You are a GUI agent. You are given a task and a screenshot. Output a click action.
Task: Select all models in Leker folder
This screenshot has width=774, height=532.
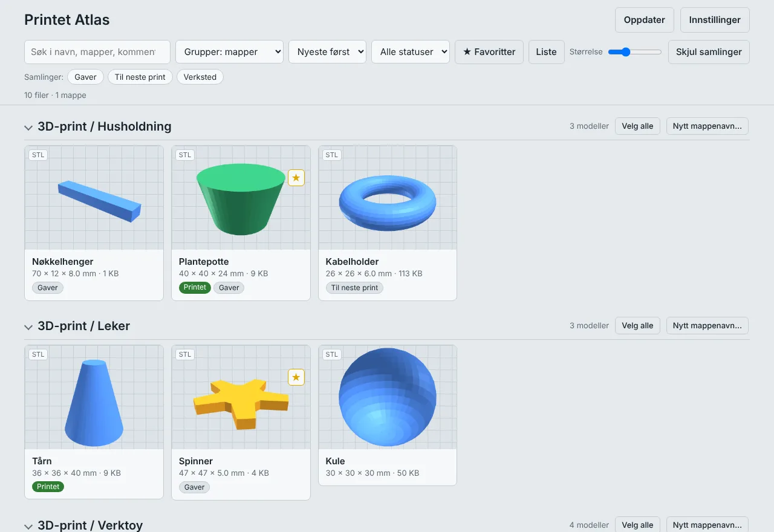[638, 326]
